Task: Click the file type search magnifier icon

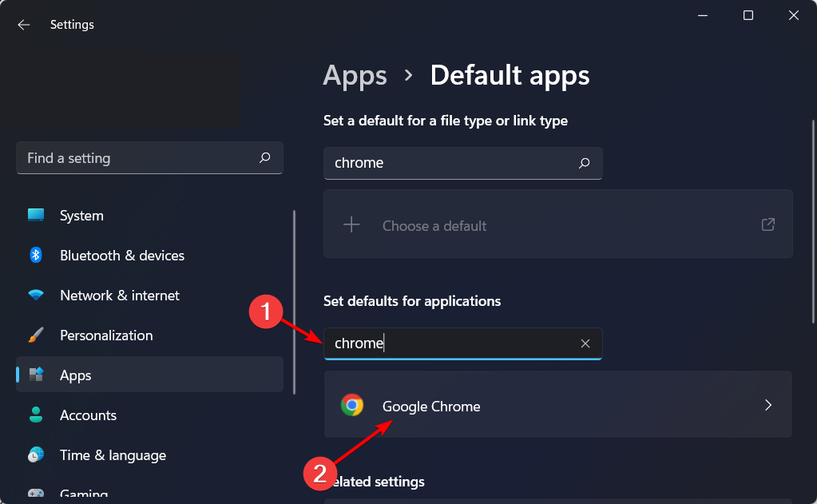Action: click(x=584, y=163)
